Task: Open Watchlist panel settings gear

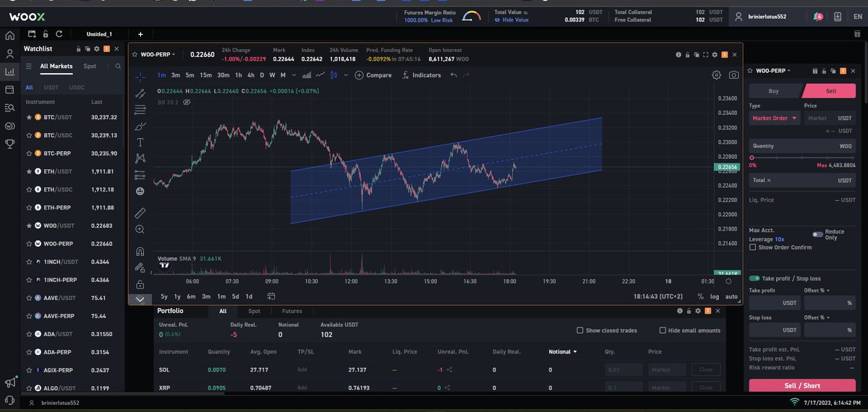Action: tap(97, 48)
